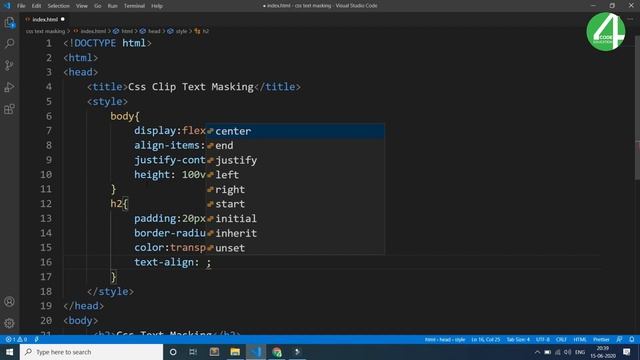Change 'UTF-8' file encoding
640x360 pixels.
pyautogui.click(x=542, y=339)
